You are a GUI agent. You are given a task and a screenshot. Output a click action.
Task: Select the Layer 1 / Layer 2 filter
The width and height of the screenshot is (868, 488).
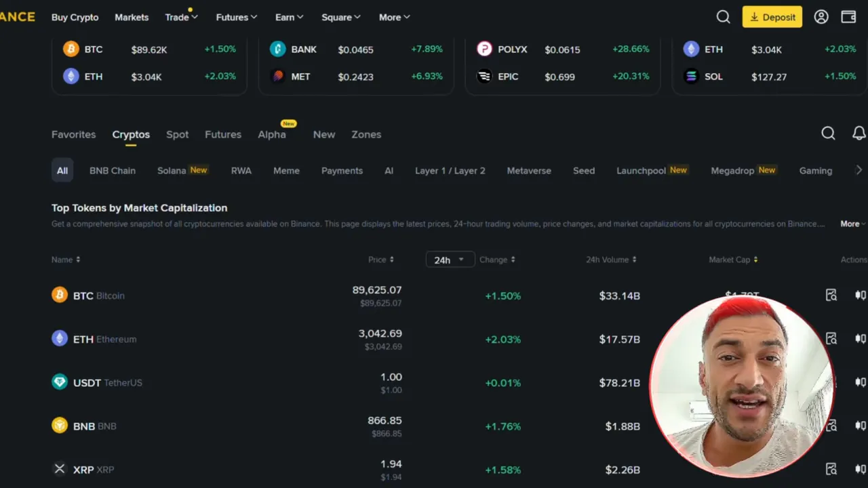pos(450,170)
